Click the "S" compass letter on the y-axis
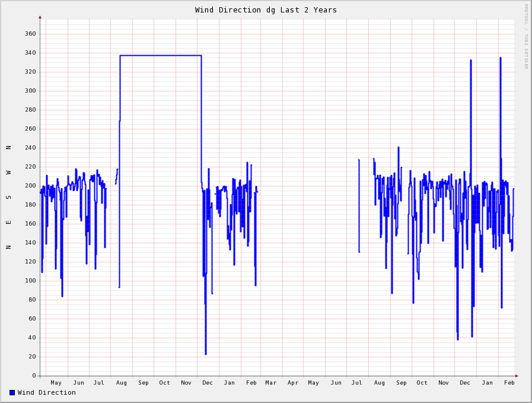The width and height of the screenshot is (532, 403). (x=9, y=197)
